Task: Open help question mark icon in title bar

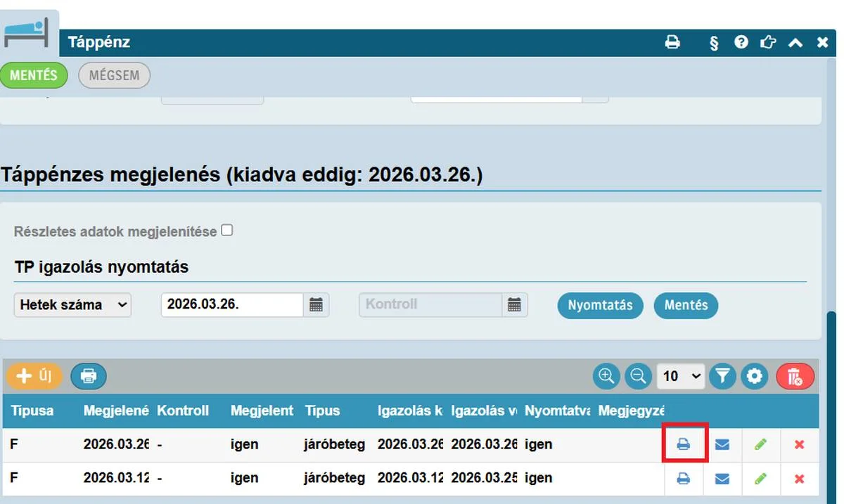Action: 741,42
